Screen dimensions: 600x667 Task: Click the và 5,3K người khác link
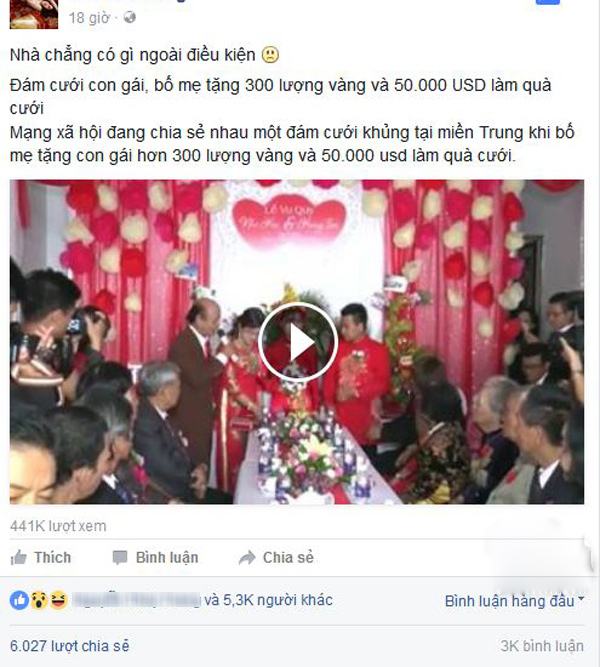268,600
